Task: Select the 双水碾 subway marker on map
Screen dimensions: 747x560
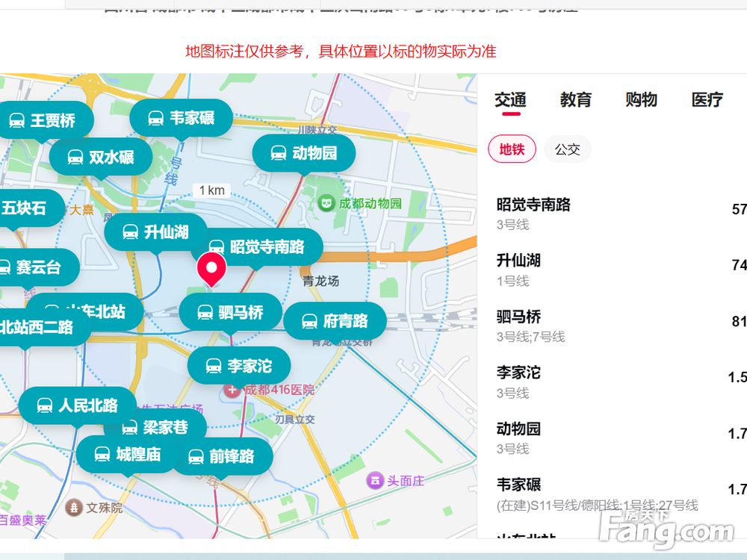Action: click(x=101, y=157)
